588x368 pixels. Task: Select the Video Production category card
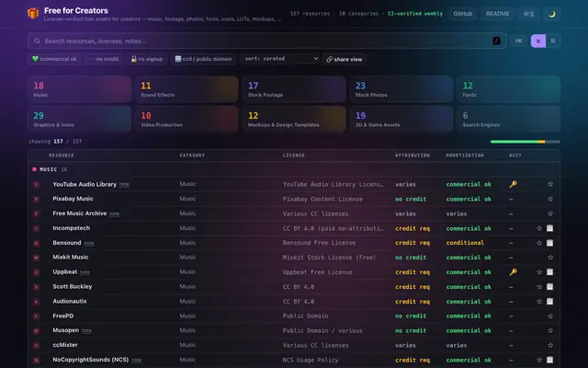coord(187,119)
